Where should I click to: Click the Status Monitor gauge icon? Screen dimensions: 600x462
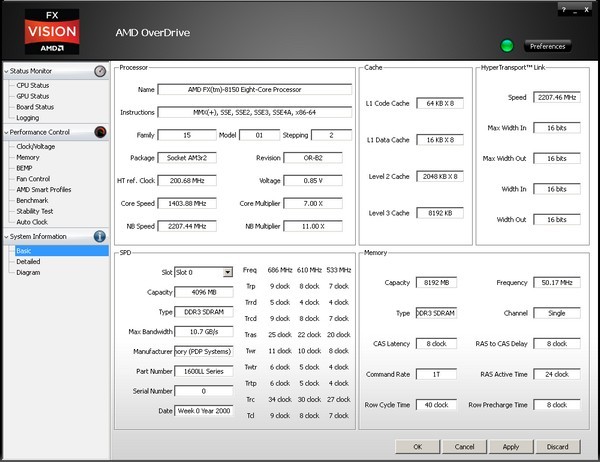100,72
